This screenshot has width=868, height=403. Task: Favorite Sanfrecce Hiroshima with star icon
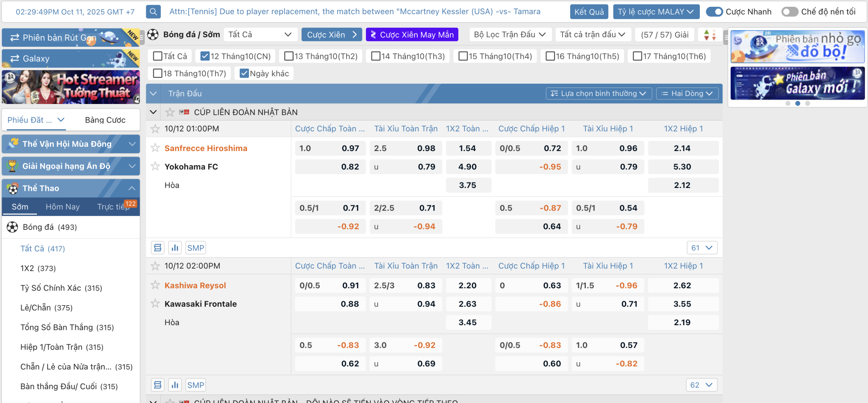tap(155, 148)
